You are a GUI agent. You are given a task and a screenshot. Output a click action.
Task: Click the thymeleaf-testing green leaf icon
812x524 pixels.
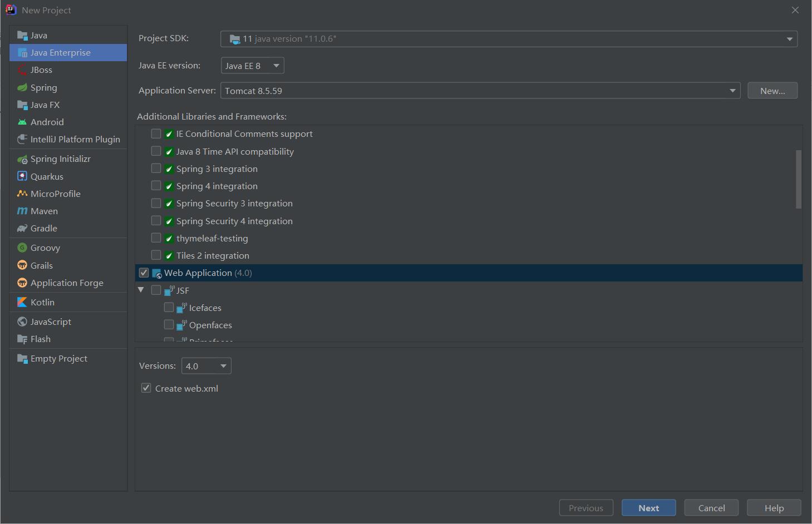point(169,238)
